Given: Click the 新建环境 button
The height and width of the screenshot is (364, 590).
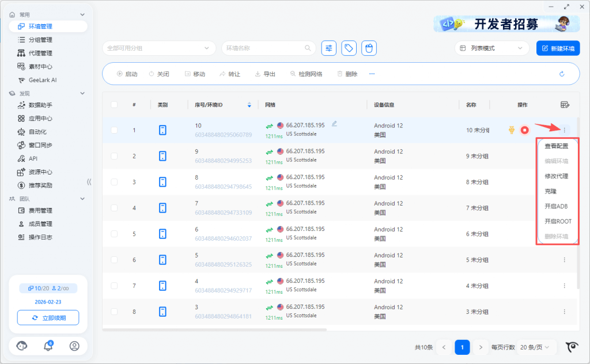Looking at the screenshot, I should click(558, 48).
